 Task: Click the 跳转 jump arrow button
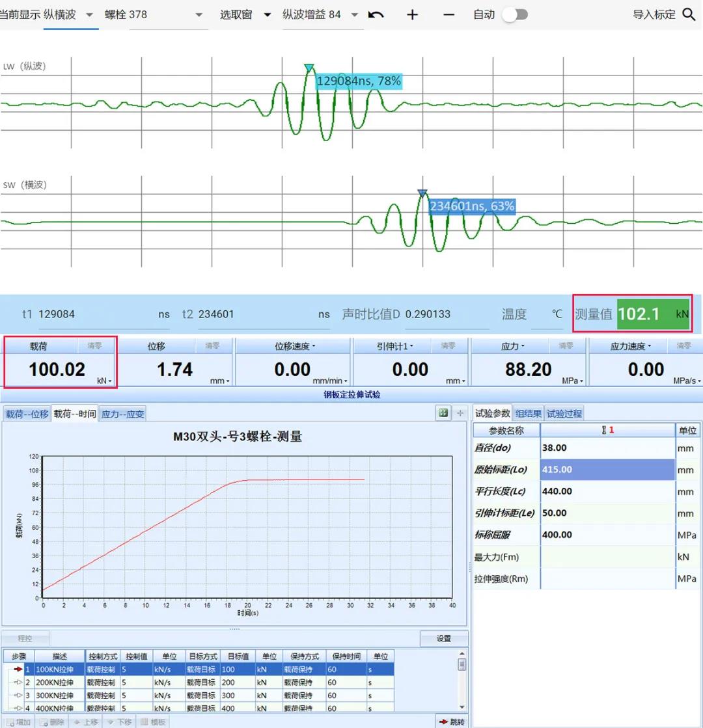tap(452, 721)
